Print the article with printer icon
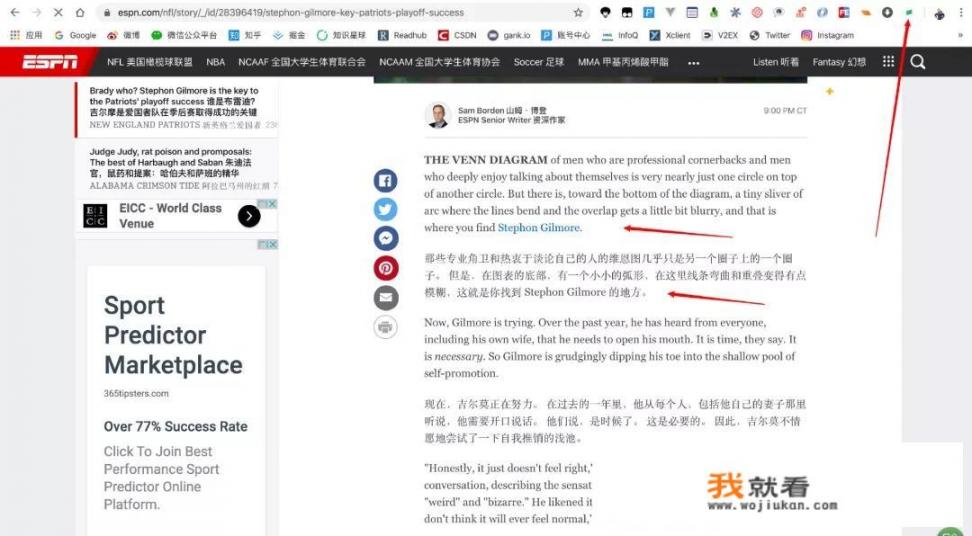 coord(386,327)
